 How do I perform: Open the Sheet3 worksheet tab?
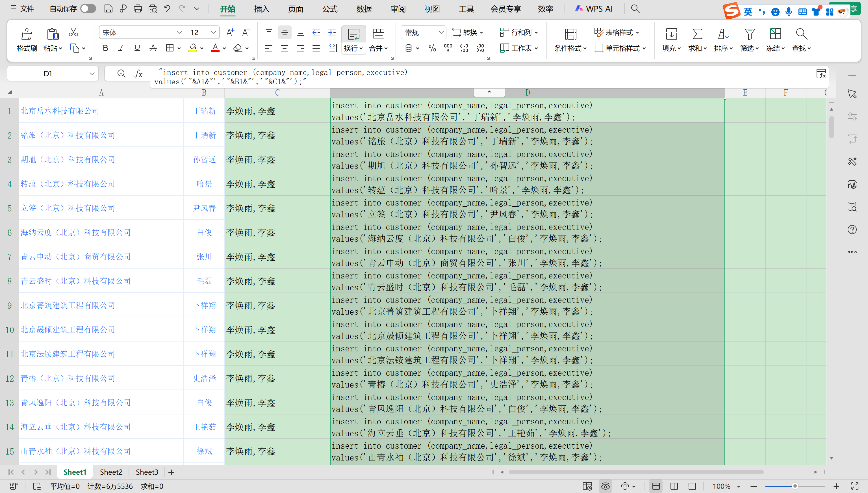tap(147, 472)
